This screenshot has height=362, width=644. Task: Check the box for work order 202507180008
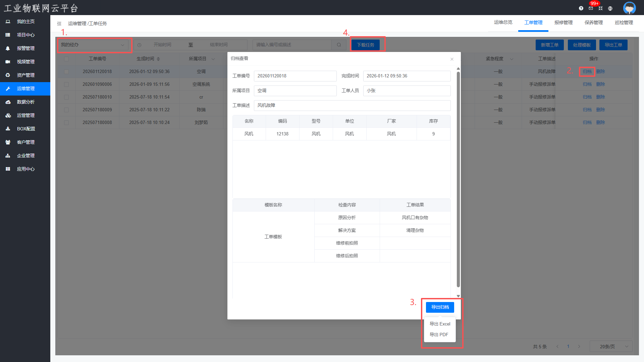pos(66,123)
